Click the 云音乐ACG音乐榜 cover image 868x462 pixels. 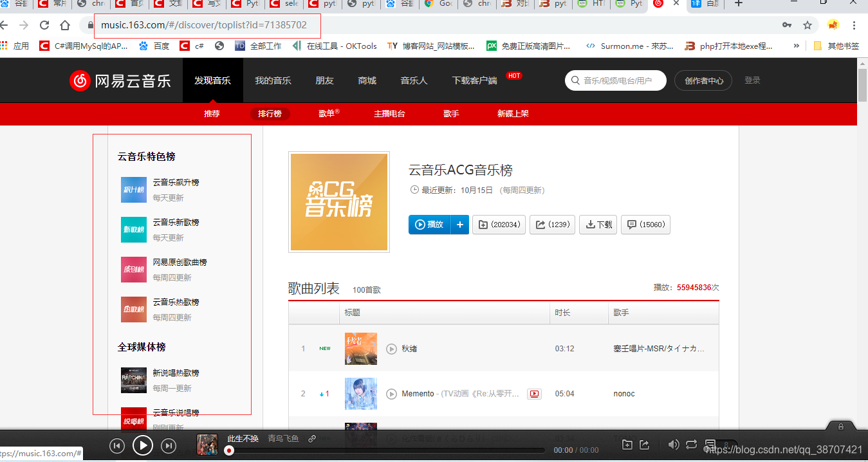(339, 202)
